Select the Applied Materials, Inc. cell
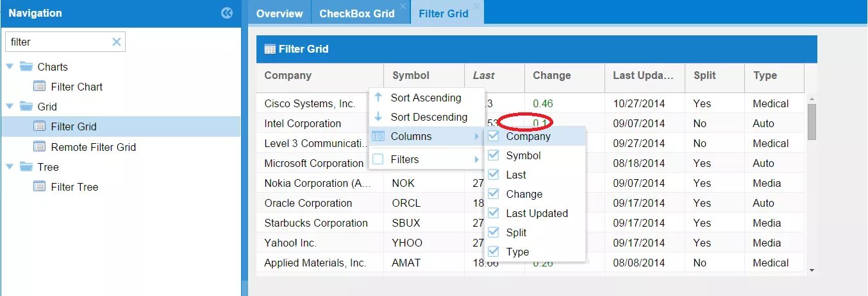The width and height of the screenshot is (868, 296). point(320,263)
